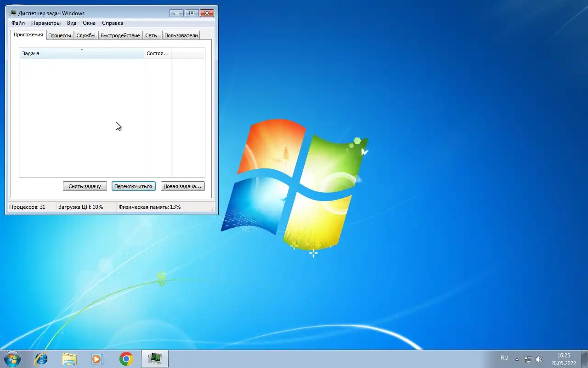The width and height of the screenshot is (588, 368).
Task: Open the Windows Start menu orb
Action: (12, 359)
